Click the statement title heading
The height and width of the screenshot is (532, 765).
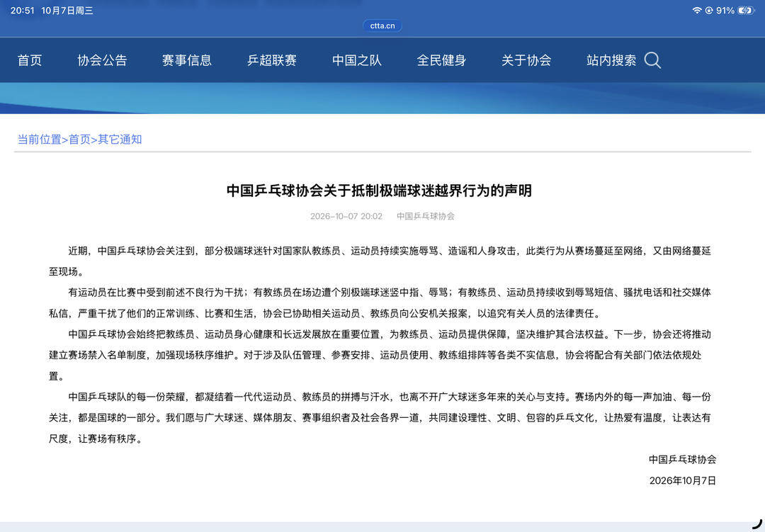point(379,191)
